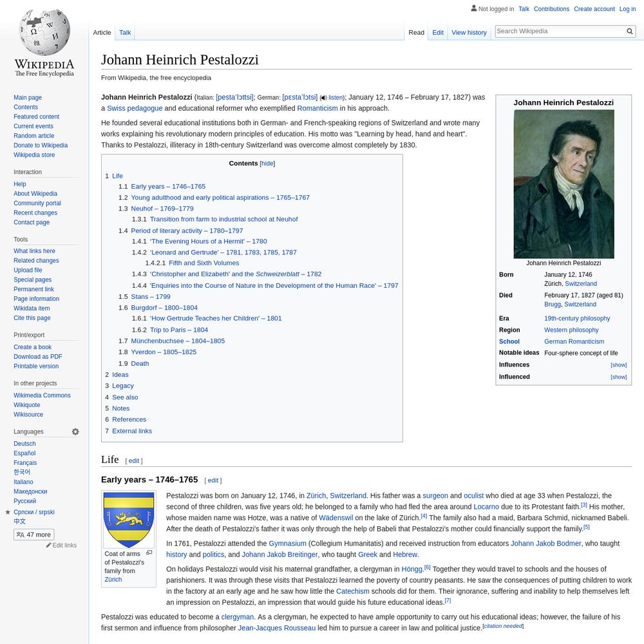Open the View history tab
The image size is (644, 644).
coord(469,32)
